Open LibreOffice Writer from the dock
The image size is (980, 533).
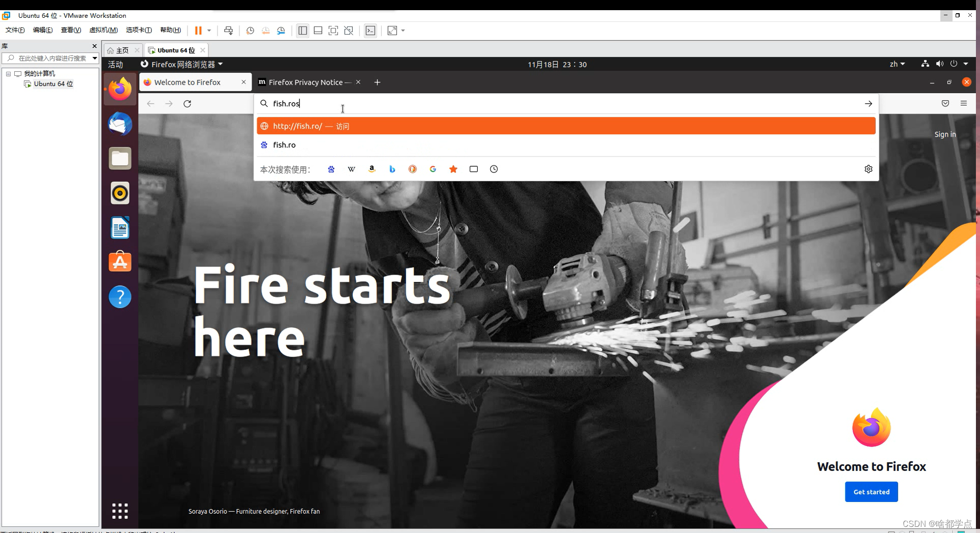[x=120, y=227]
